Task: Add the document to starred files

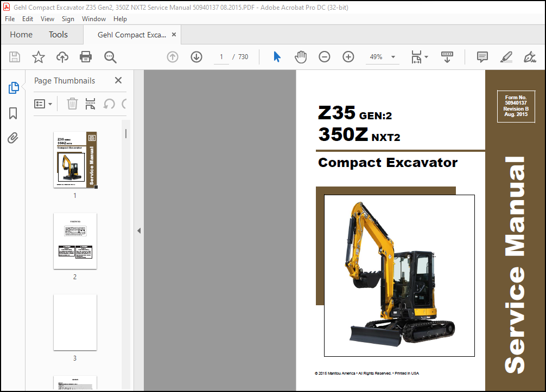Action: click(x=39, y=57)
